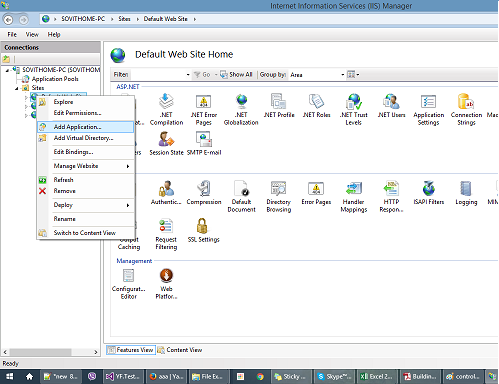Open ISAPI Filters feature
Image resolution: width=499 pixels, height=384 pixels.
click(429, 193)
